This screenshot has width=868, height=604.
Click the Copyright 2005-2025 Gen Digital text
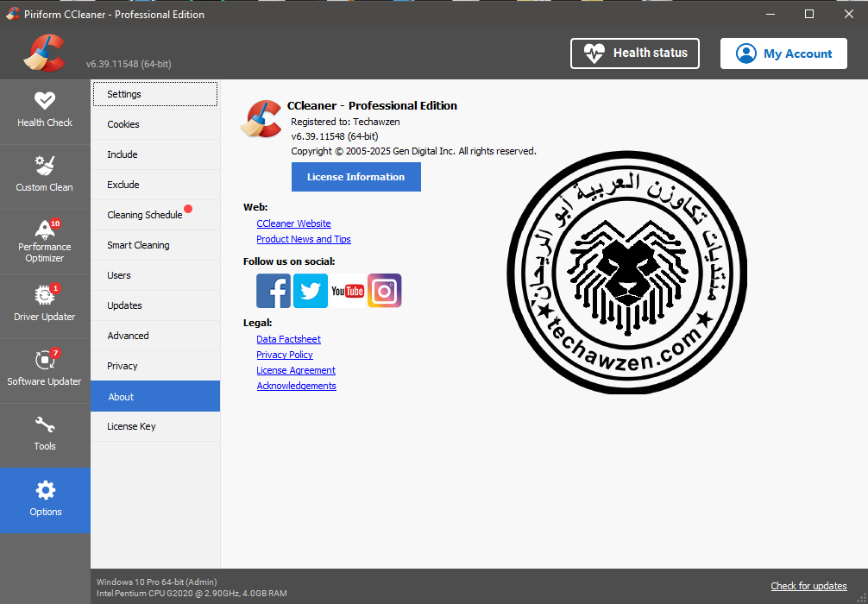413,151
